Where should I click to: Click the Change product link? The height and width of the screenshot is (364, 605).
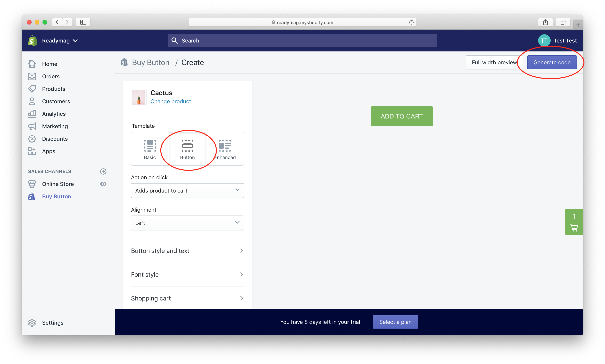pos(171,101)
